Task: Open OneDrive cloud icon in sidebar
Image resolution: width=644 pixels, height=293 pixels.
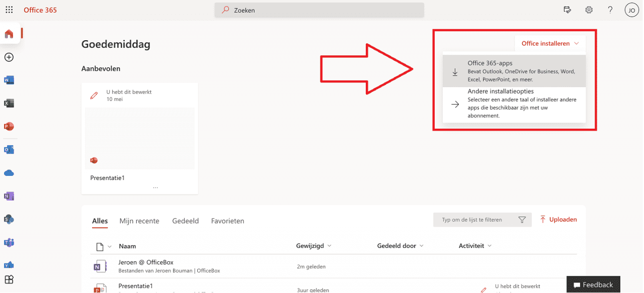Action: (9, 173)
